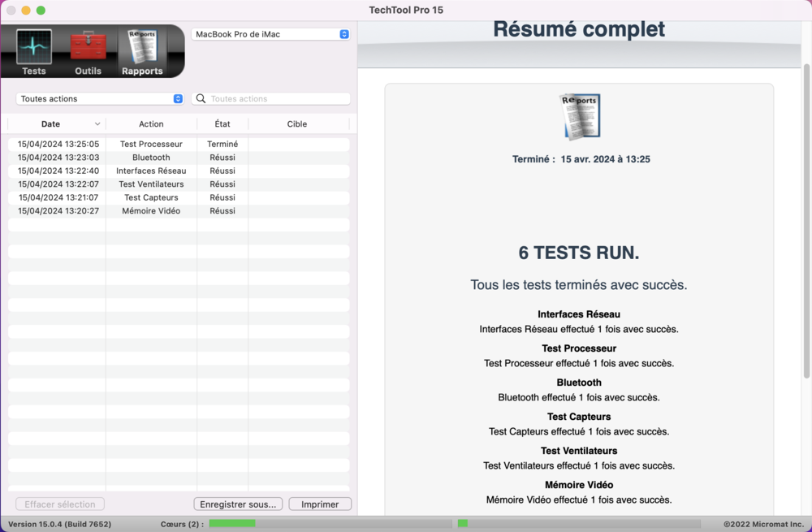This screenshot has height=532, width=812.
Task: Type in the Toutes actions search field
Action: 278,99
